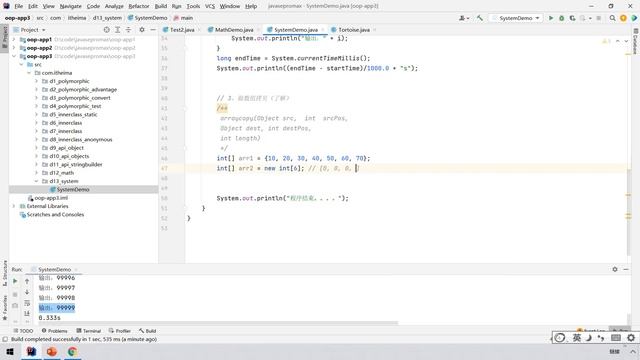Select oop-app3.iml file in tree
640x360 pixels.
click(x=51, y=198)
